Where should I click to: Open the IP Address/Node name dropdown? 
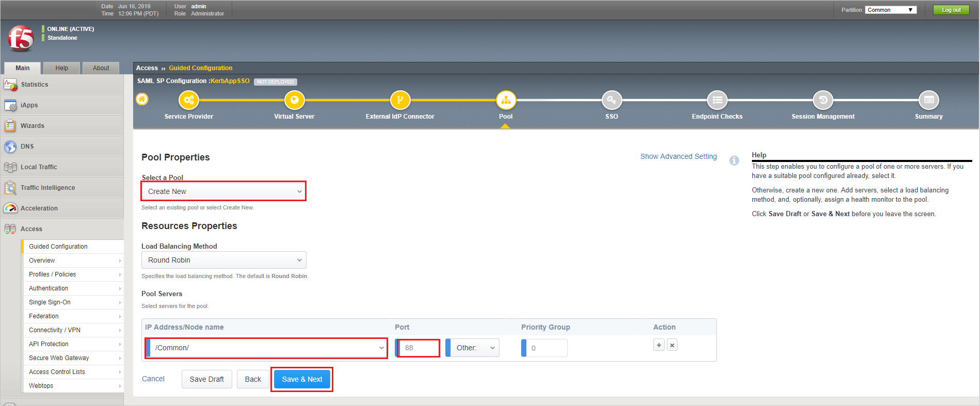pos(266,348)
